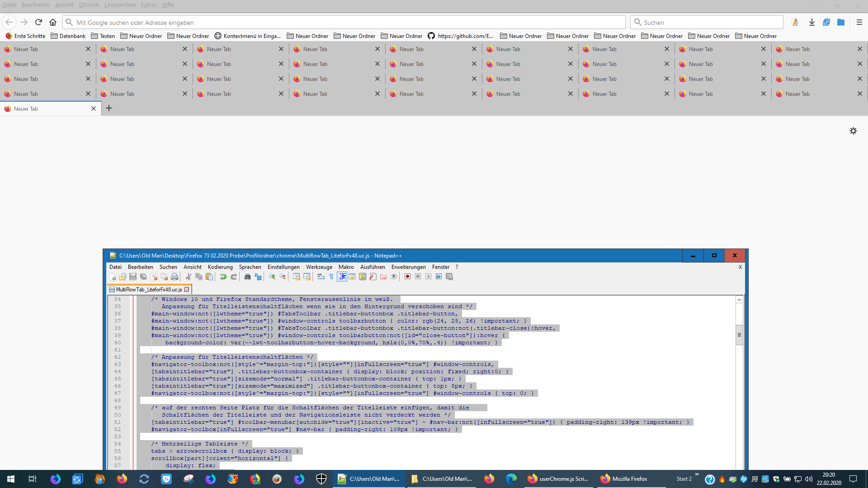Click the Zoom In magnifier icon
868x488 pixels.
tap(272, 277)
